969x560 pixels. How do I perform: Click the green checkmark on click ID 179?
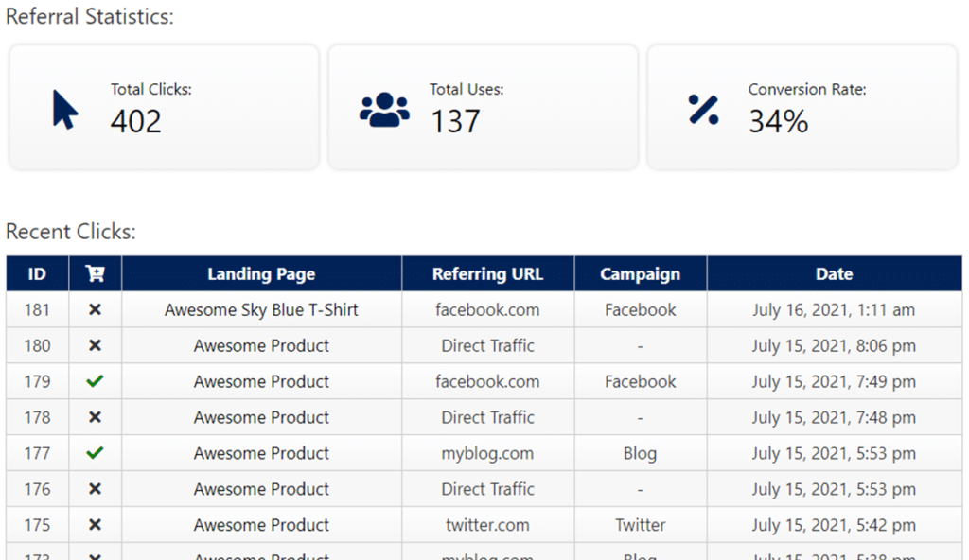(95, 381)
